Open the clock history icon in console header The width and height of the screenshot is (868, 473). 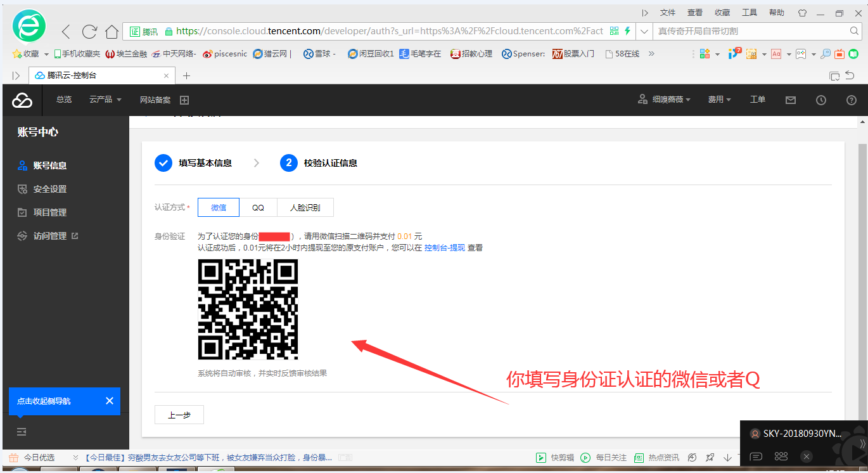pyautogui.click(x=821, y=100)
